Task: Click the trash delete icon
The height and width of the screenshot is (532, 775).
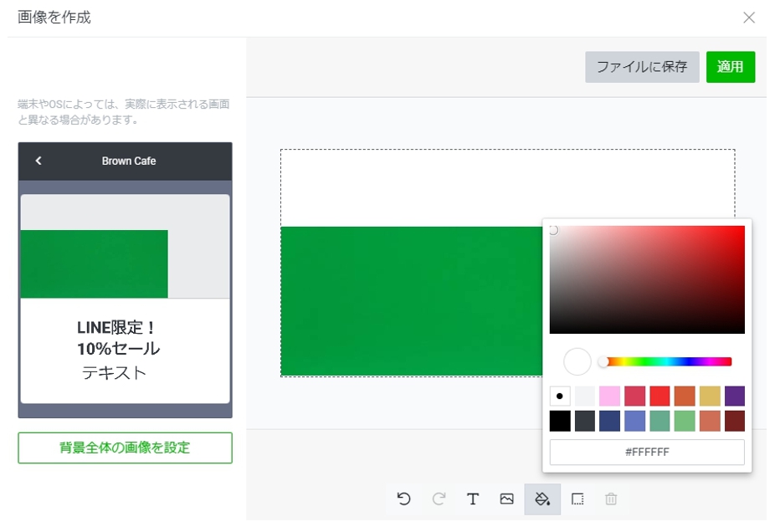Action: pos(611,499)
